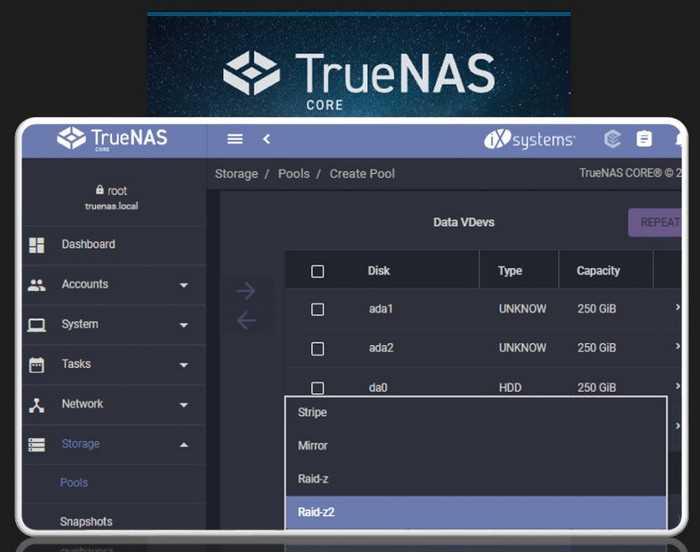Expand the System menu arrow

[x=183, y=325]
